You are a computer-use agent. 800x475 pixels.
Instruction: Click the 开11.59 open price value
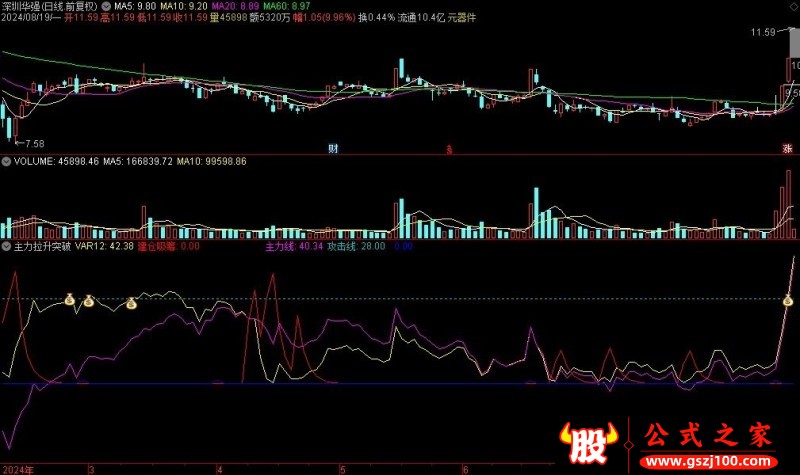[x=81, y=18]
